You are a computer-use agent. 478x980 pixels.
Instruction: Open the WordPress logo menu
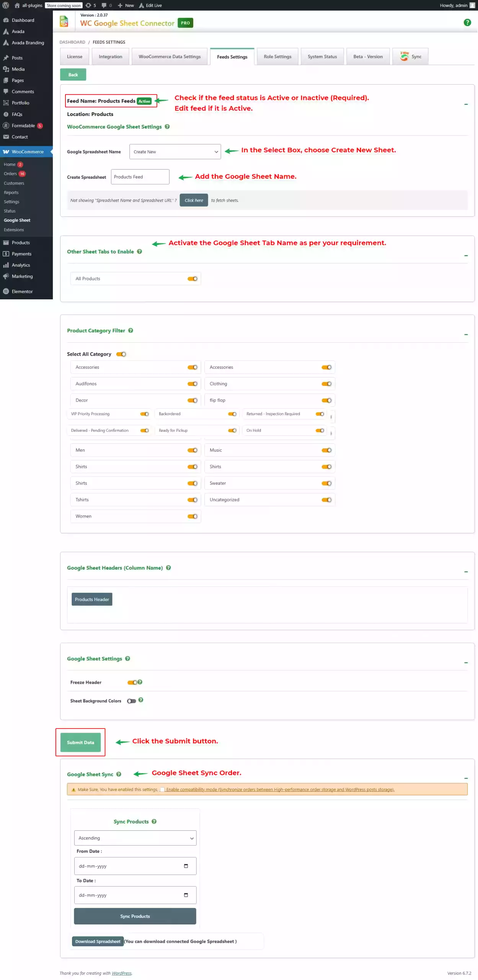(6, 5)
